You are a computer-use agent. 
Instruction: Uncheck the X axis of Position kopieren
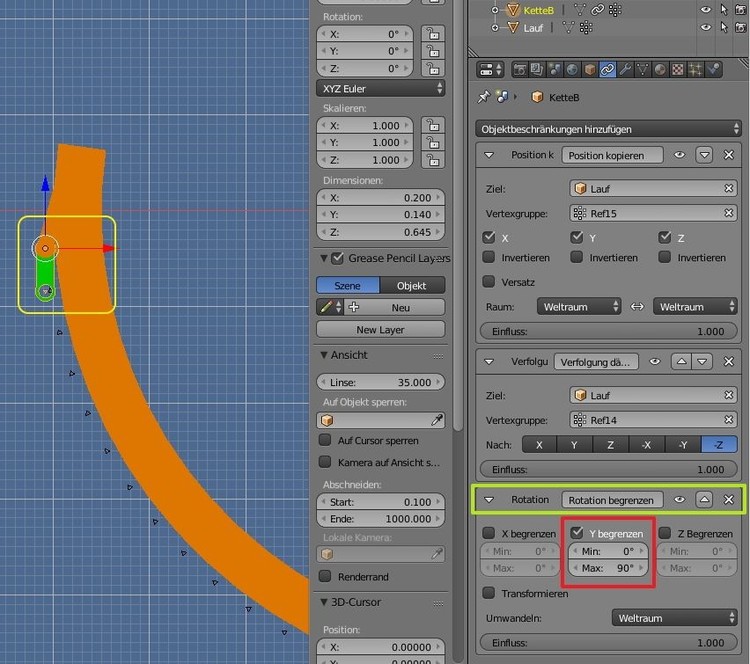[489, 237]
